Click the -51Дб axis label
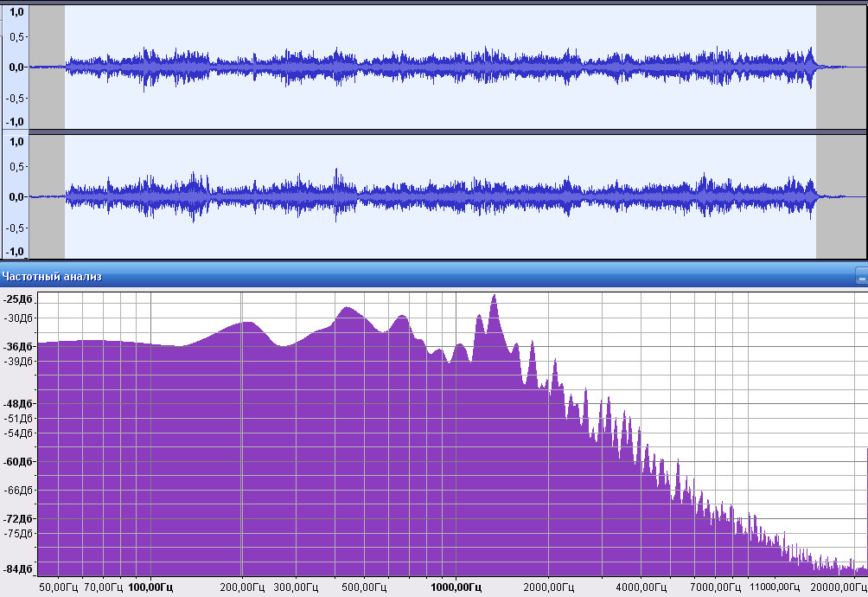 click(x=18, y=418)
